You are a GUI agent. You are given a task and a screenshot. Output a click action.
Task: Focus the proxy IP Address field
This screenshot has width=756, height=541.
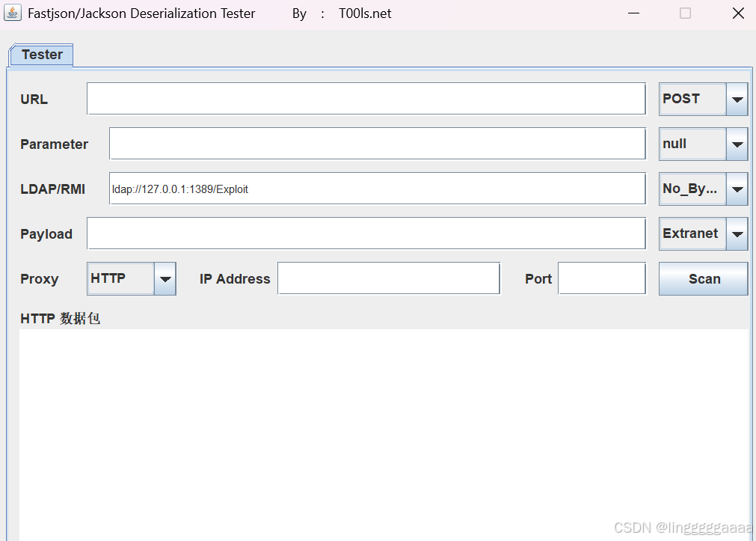(389, 278)
